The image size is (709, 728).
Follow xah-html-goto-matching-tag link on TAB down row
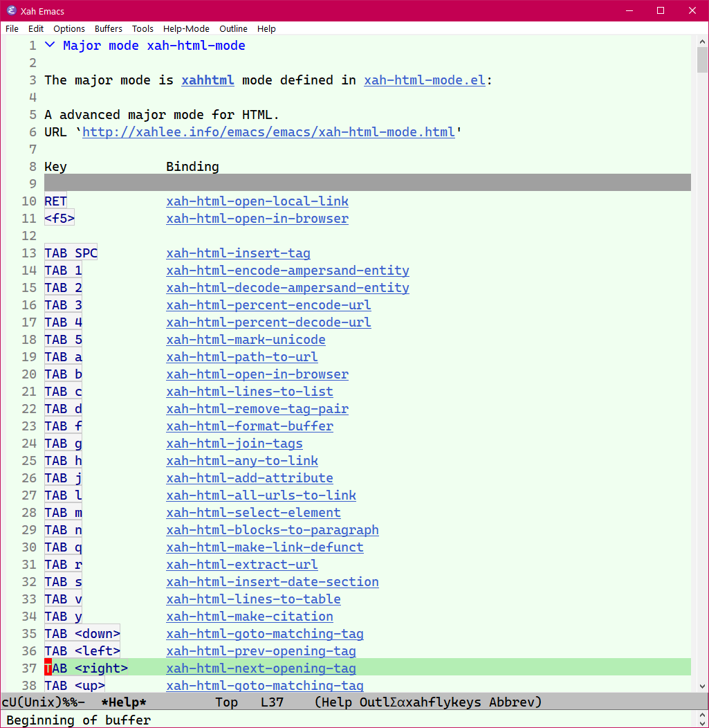click(x=265, y=634)
